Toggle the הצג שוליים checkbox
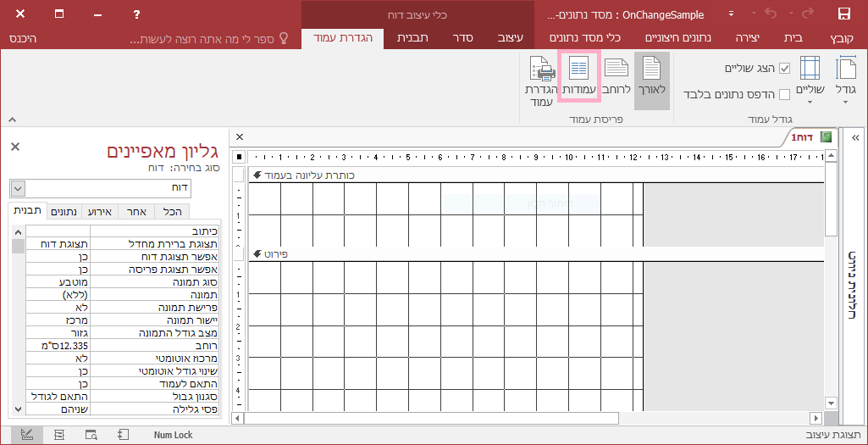The width and height of the screenshot is (868, 445). tap(784, 68)
